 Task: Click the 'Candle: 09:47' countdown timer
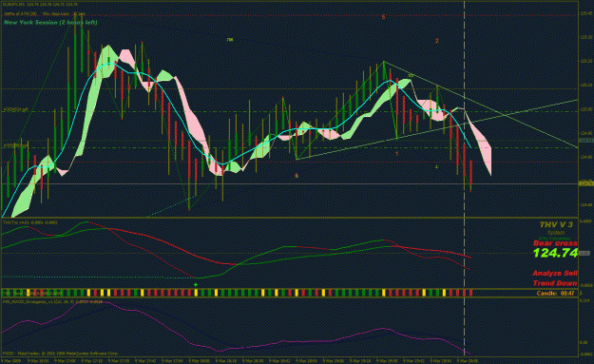[555, 293]
